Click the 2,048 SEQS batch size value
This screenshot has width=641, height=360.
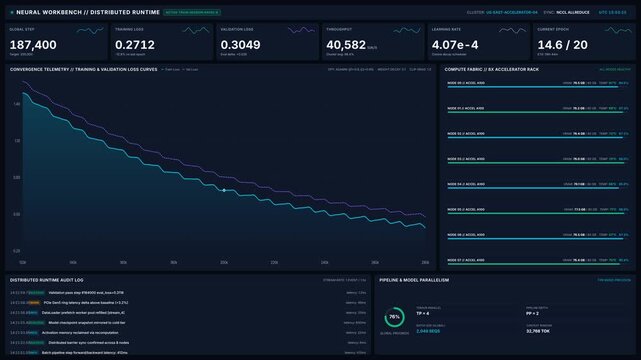point(428,331)
